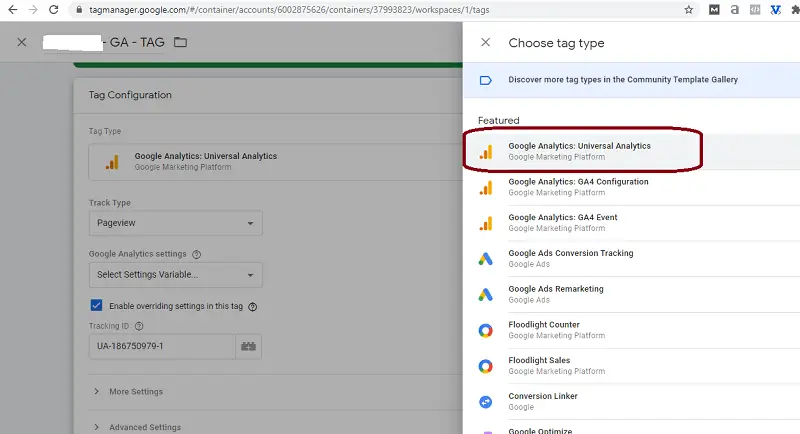Bookmark this page with star icon
This screenshot has width=800, height=434.
(x=689, y=9)
